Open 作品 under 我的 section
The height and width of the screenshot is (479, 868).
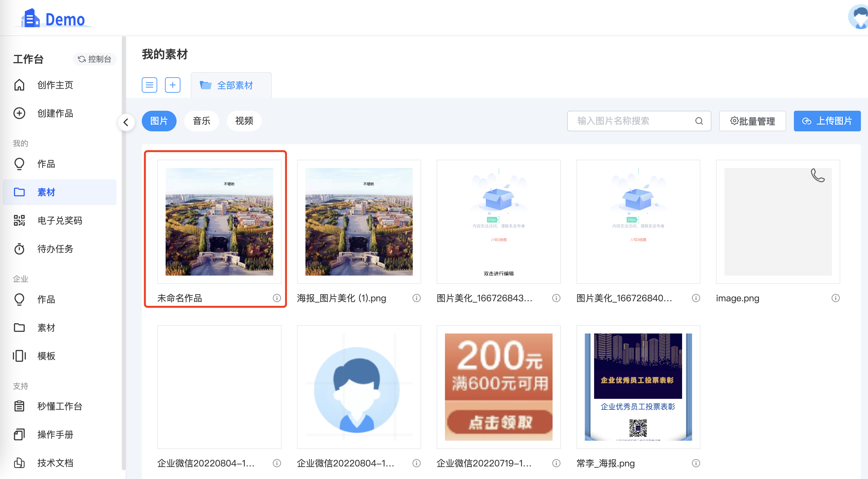pos(46,164)
